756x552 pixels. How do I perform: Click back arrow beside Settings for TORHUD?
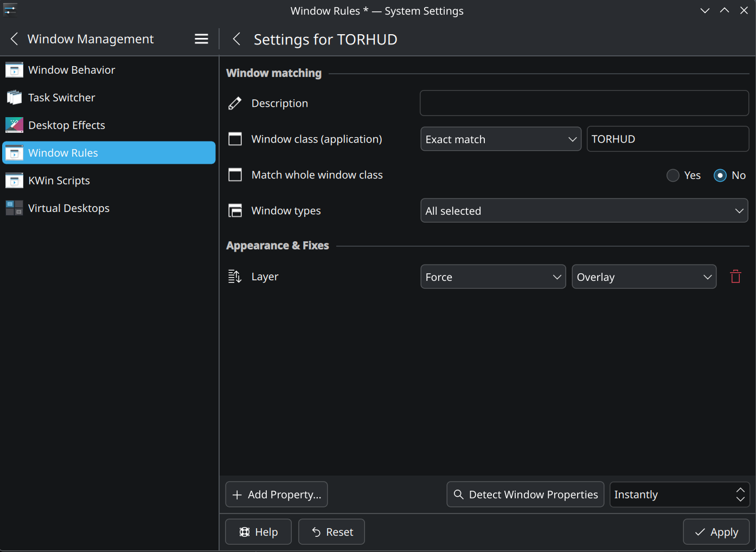236,39
